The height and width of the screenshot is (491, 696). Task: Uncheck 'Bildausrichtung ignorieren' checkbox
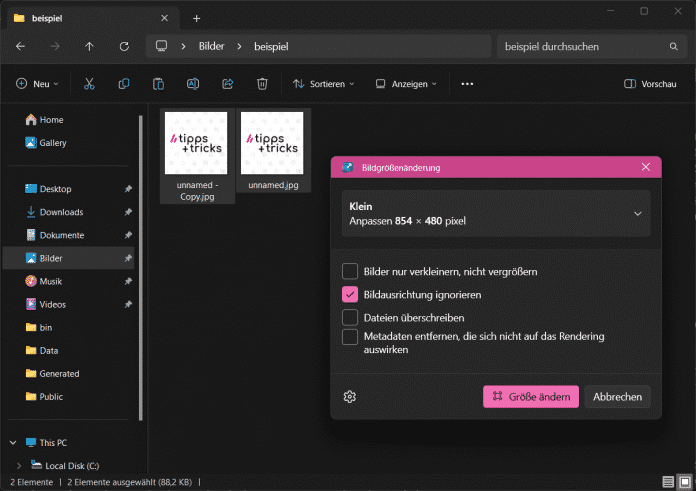click(x=350, y=295)
